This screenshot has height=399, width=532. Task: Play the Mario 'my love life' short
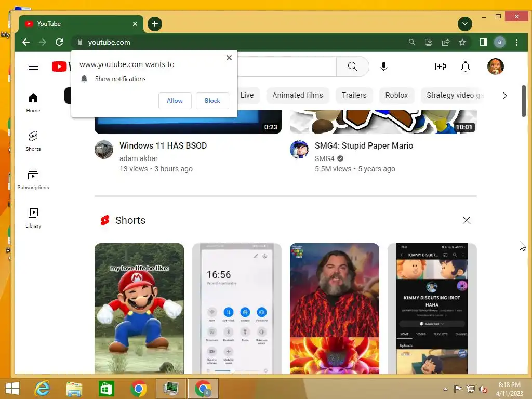pos(139,309)
